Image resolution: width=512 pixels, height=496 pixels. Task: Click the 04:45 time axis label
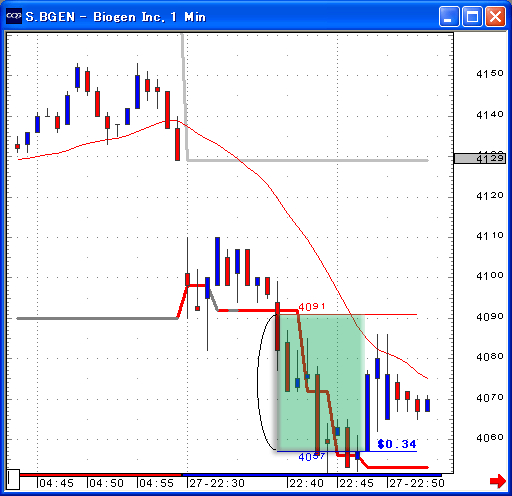coord(56,483)
